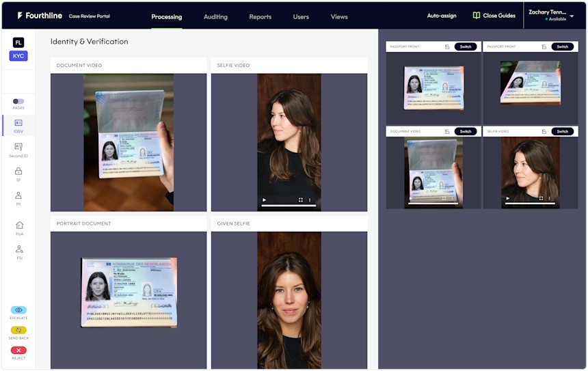Click the Auto-assign button
The image size is (588, 371).
point(442,16)
